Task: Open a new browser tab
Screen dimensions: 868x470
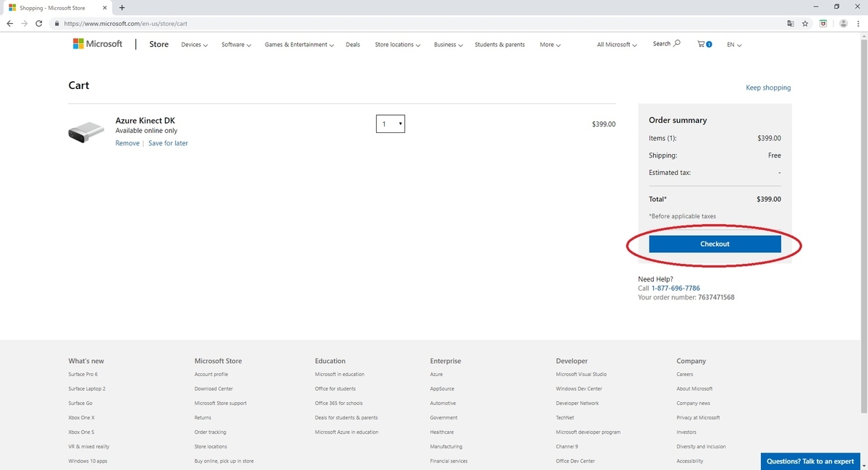Action: click(x=122, y=7)
